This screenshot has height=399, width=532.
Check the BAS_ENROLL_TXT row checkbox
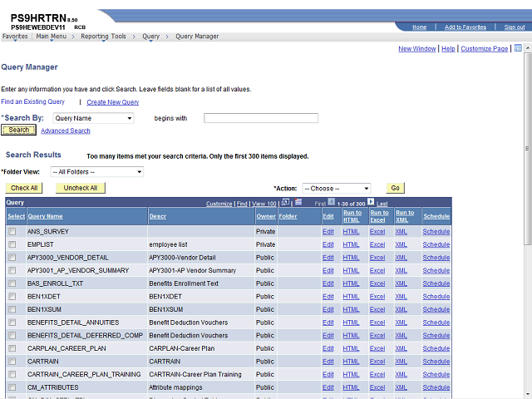(x=12, y=283)
